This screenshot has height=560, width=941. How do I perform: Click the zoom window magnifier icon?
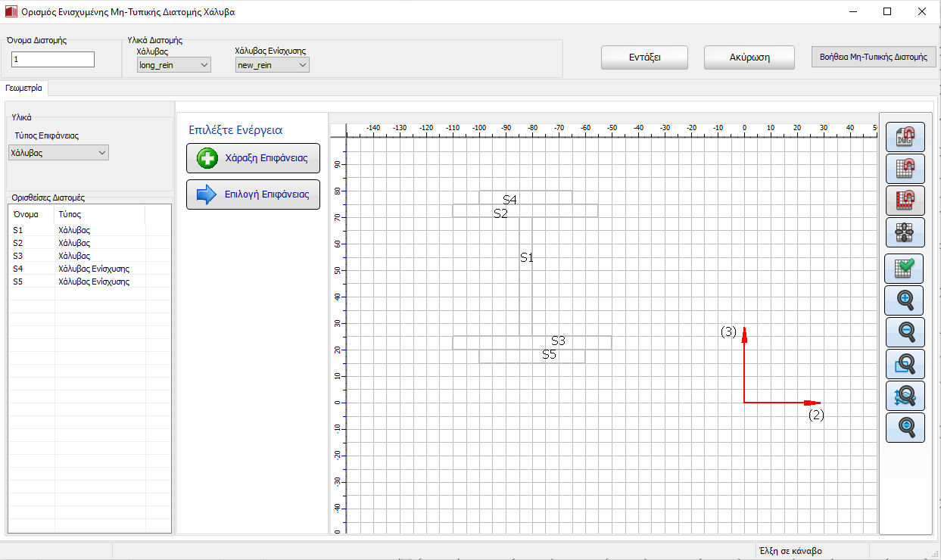point(905,364)
